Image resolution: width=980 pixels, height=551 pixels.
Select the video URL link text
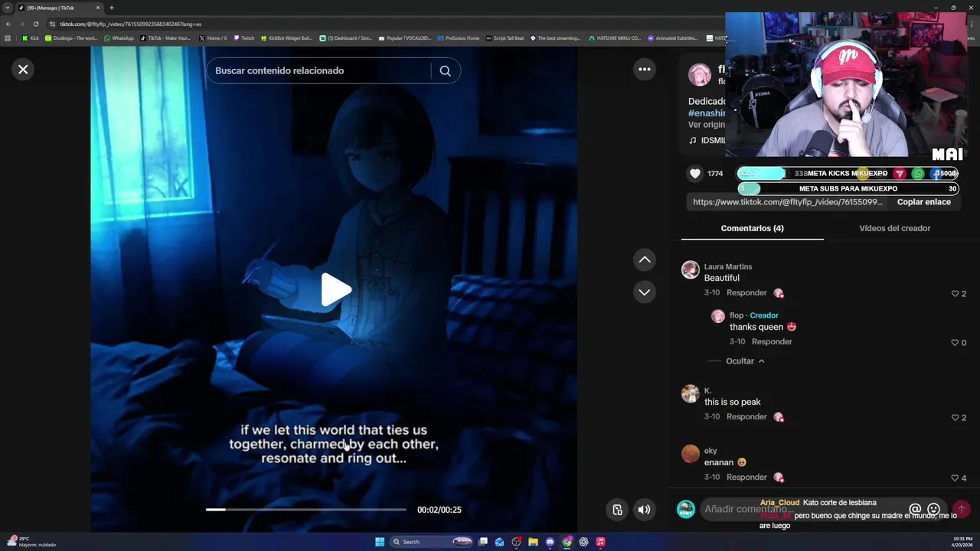click(x=788, y=202)
